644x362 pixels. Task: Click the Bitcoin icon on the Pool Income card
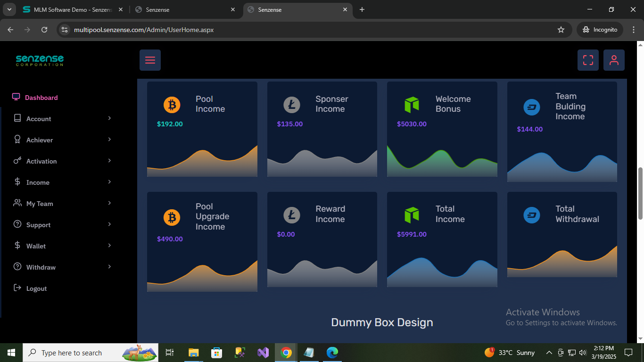tap(172, 105)
